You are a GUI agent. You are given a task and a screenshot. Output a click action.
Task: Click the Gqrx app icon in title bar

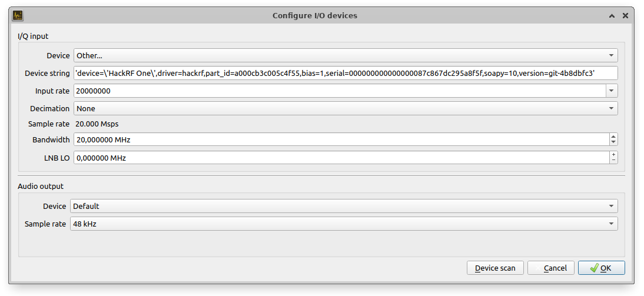(x=18, y=16)
